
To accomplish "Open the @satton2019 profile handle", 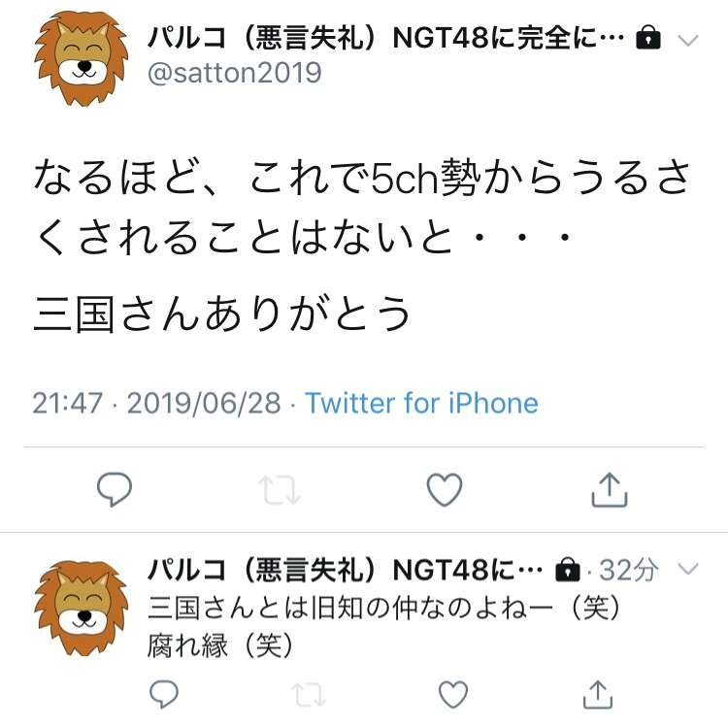I will click(235, 73).
